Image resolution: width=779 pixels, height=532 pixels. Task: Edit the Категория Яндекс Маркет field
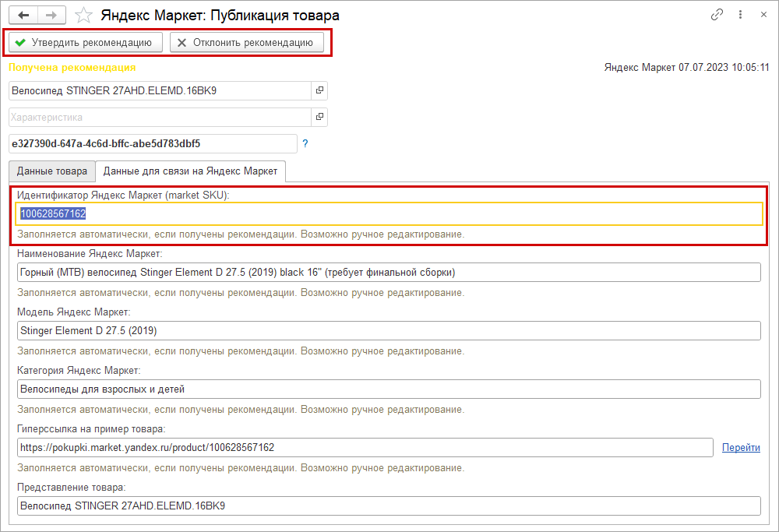pos(389,389)
